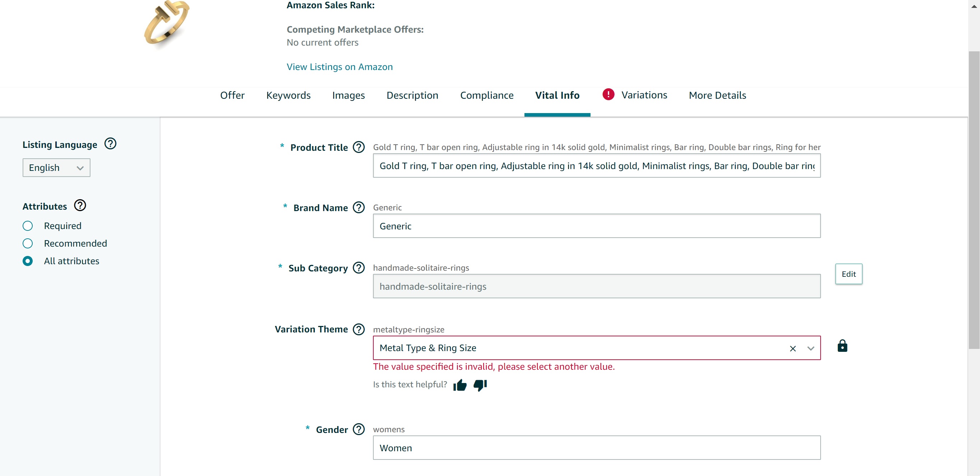
Task: Switch to the Description tab
Action: tap(412, 95)
